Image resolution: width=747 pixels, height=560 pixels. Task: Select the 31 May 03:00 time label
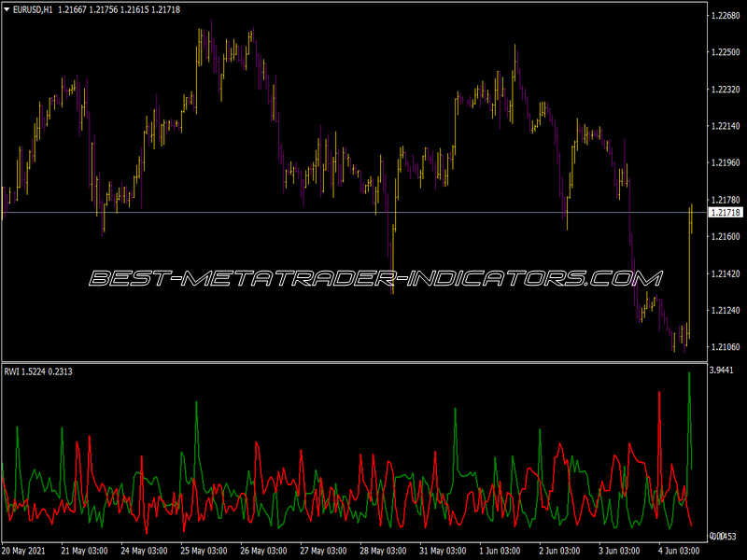[x=443, y=551]
